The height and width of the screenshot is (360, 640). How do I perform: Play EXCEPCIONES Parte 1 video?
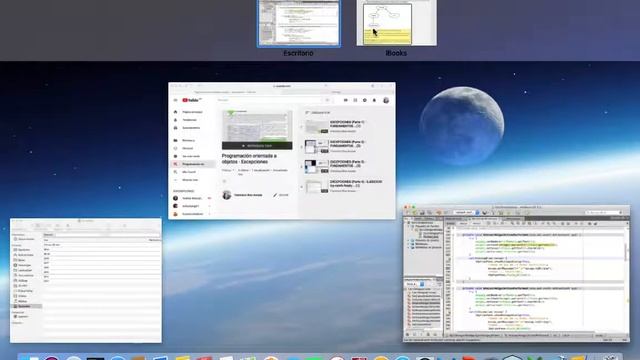(x=343, y=127)
